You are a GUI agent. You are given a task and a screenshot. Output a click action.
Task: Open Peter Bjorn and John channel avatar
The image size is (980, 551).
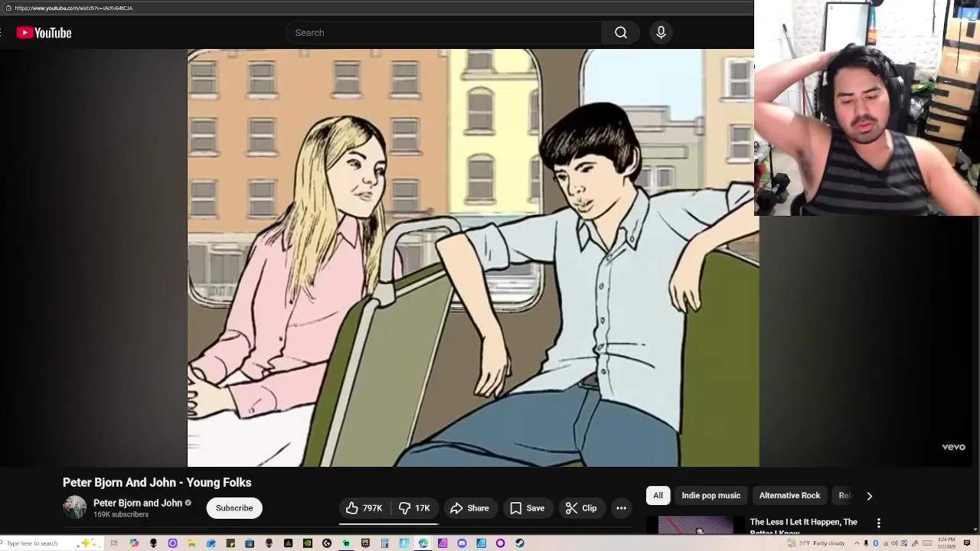75,508
